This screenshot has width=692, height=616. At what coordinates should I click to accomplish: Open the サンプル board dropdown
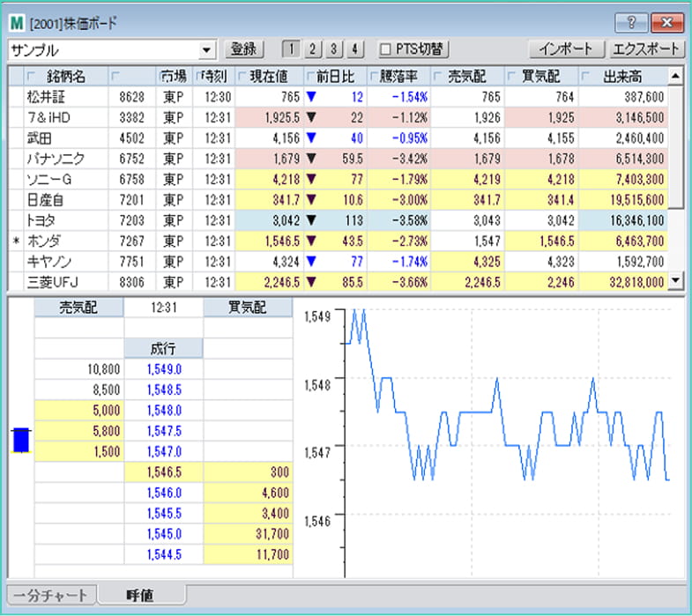pyautogui.click(x=207, y=49)
